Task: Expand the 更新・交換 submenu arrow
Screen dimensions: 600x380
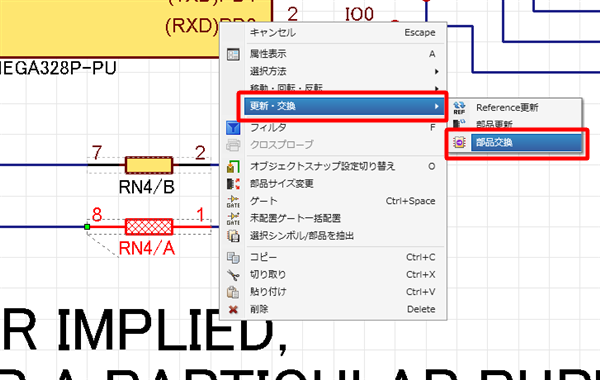Action: tap(436, 106)
